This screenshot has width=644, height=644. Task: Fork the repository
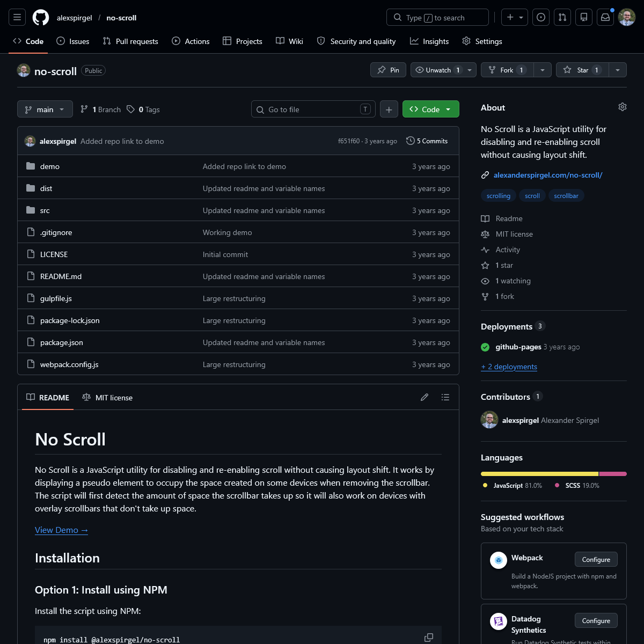tap(507, 70)
